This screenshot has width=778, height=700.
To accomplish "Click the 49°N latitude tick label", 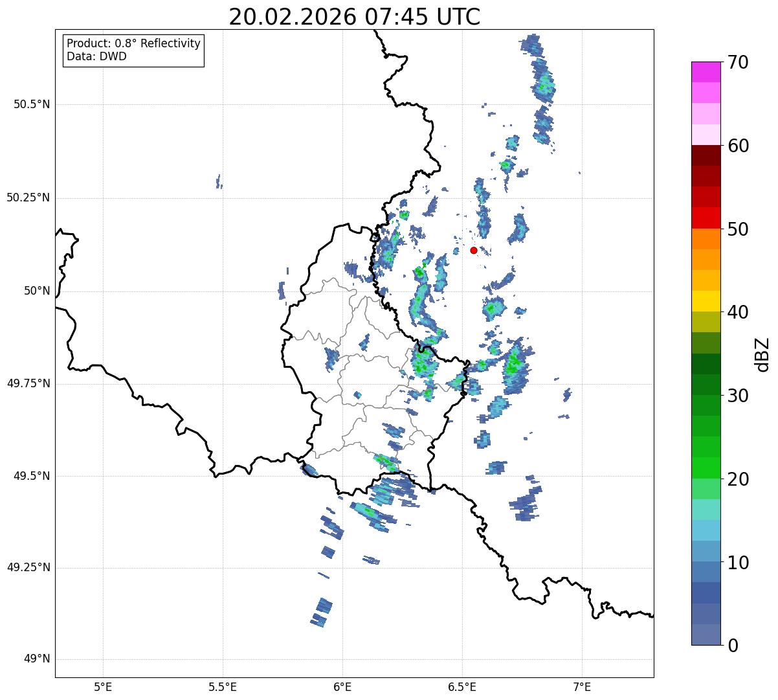I will click(x=36, y=659).
